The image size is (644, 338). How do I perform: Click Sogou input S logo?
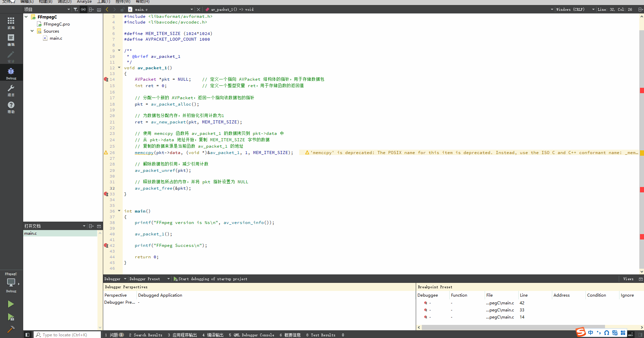tap(581, 332)
